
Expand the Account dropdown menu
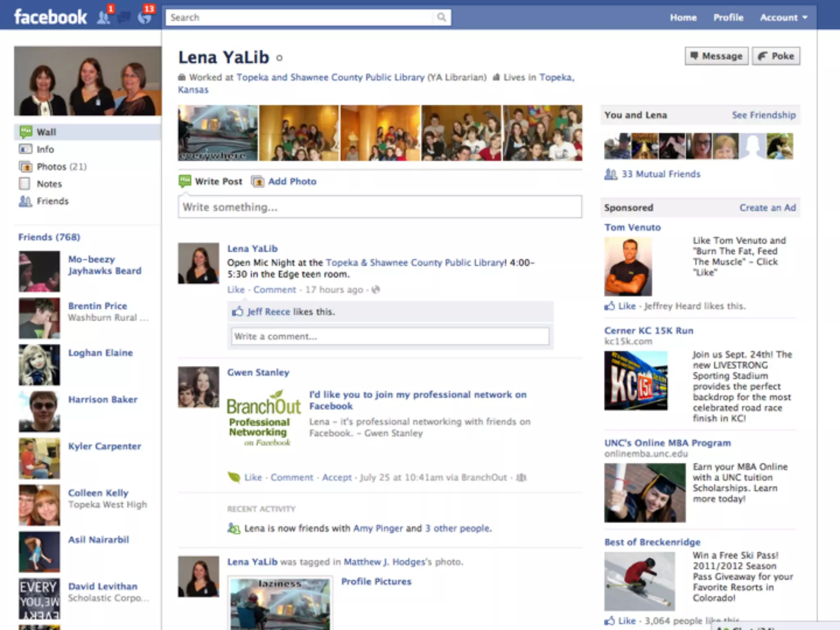pos(783,18)
